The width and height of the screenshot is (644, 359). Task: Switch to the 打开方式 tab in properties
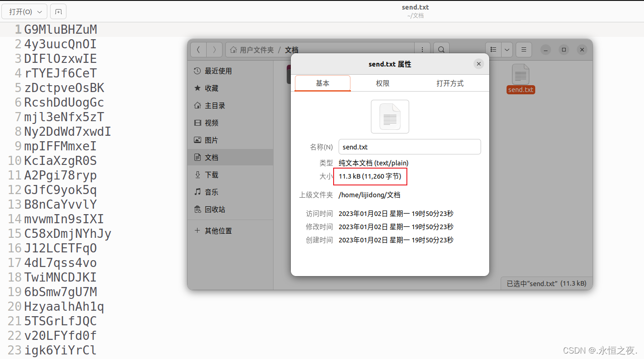pyautogui.click(x=450, y=83)
